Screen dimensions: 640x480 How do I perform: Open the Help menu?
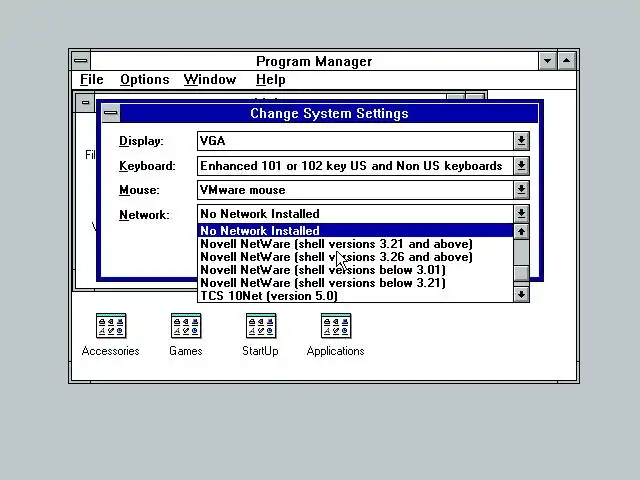click(270, 79)
